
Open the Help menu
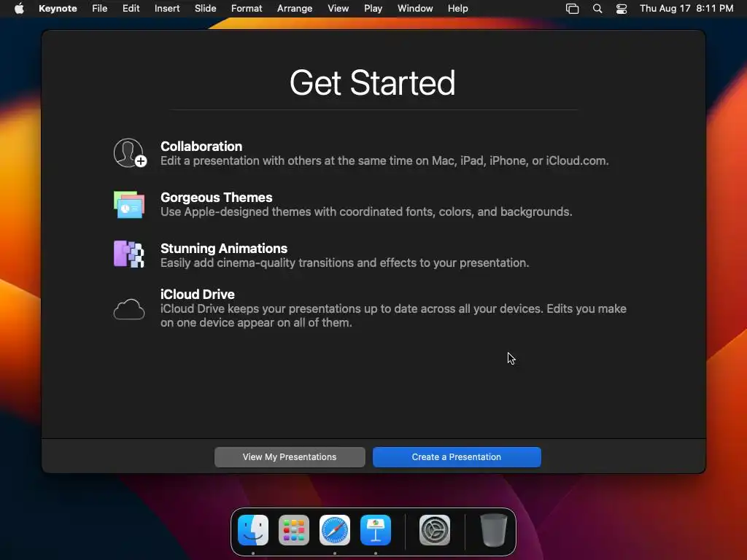(458, 9)
